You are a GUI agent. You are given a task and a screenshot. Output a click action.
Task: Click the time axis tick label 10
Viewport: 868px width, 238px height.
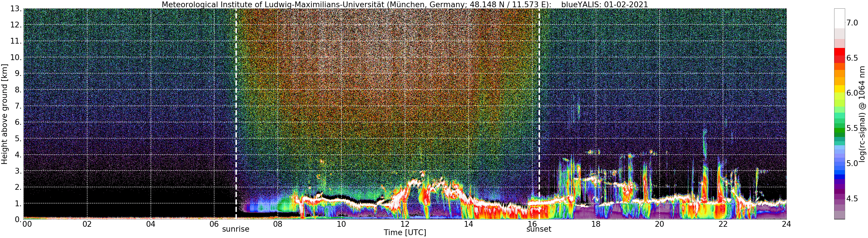click(341, 224)
